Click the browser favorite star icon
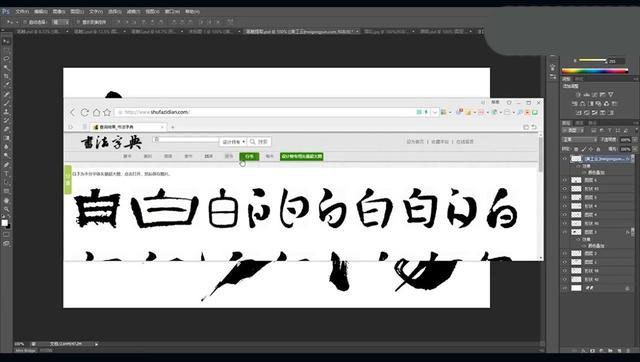640x362 pixels. click(x=107, y=112)
